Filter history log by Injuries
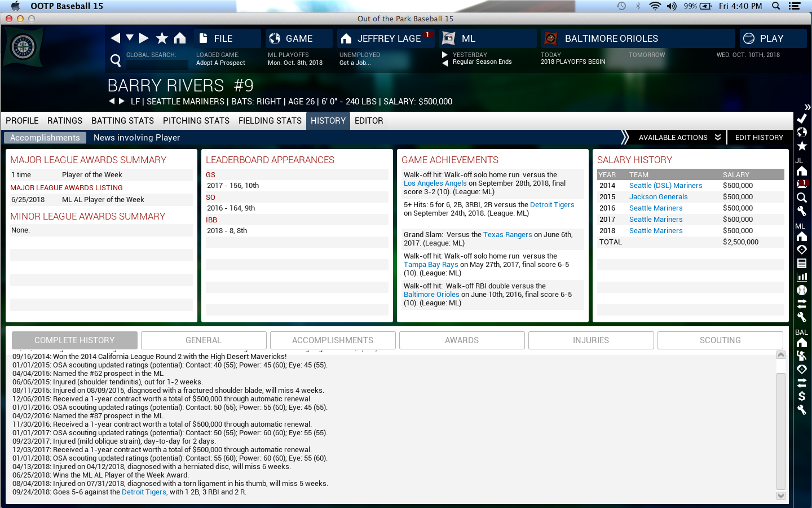Image resolution: width=812 pixels, height=508 pixels. (591, 340)
